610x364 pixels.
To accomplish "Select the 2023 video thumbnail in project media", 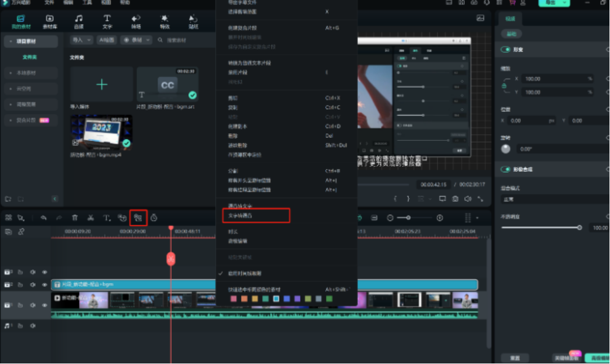I will (x=101, y=131).
